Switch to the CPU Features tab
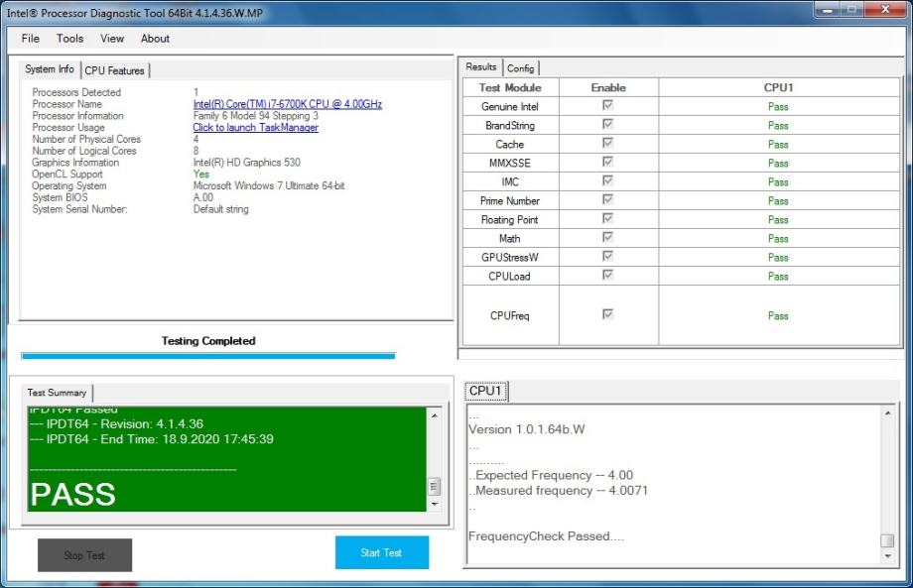The image size is (913, 588). coord(114,70)
